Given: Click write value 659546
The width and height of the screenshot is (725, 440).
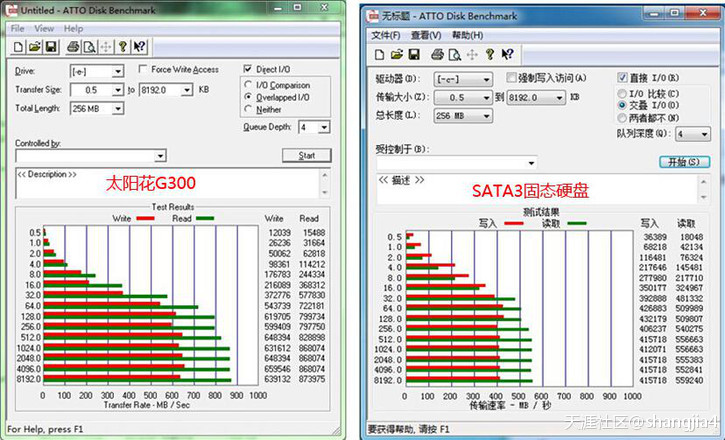Looking at the screenshot, I should click(x=277, y=369).
